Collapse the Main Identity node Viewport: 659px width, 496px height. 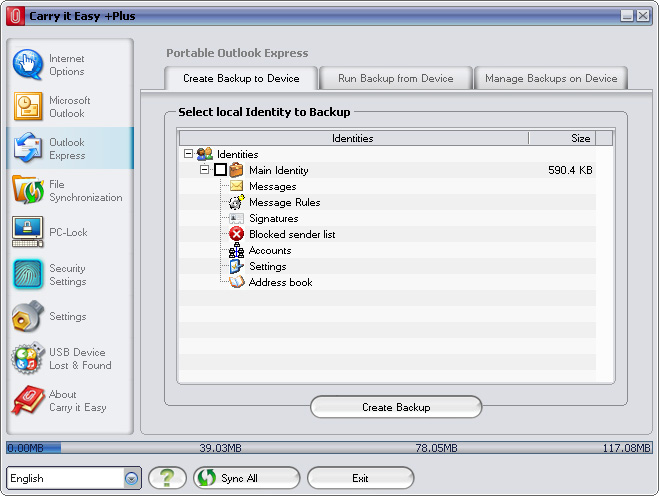tap(204, 170)
